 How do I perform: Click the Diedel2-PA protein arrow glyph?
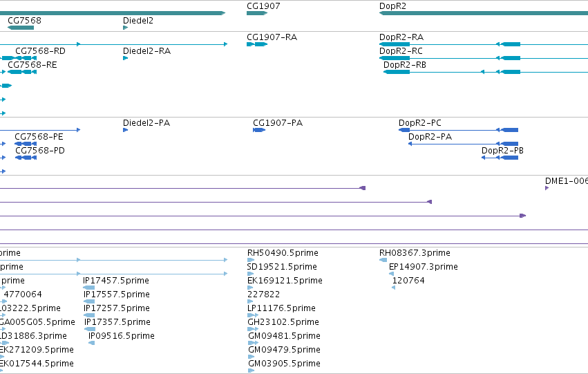point(125,130)
